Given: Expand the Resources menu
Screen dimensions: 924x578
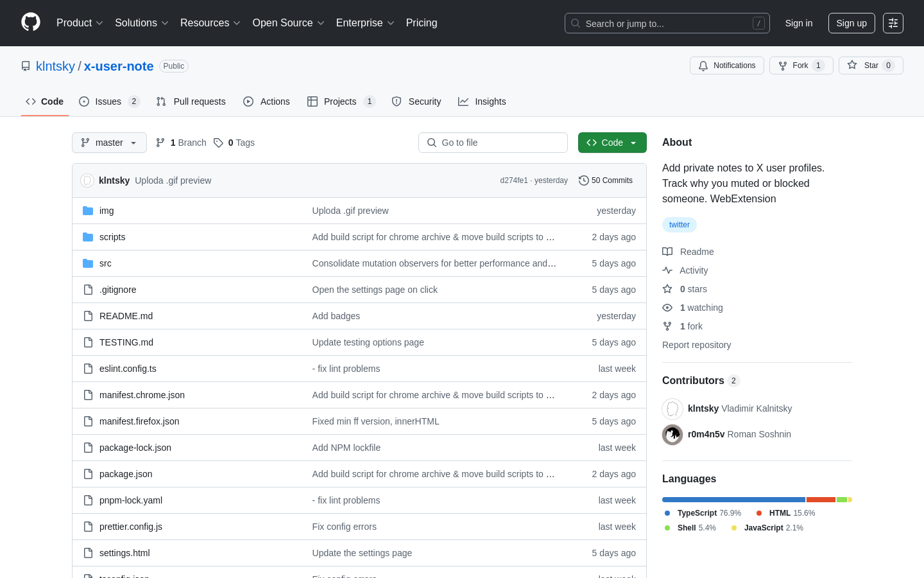Looking at the screenshot, I should (x=210, y=23).
